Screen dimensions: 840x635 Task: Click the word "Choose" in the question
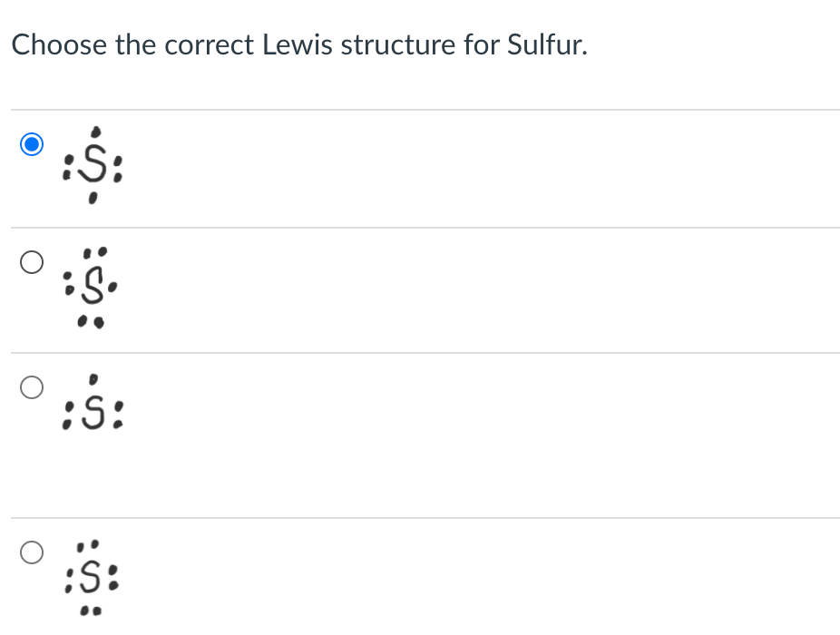59,44
